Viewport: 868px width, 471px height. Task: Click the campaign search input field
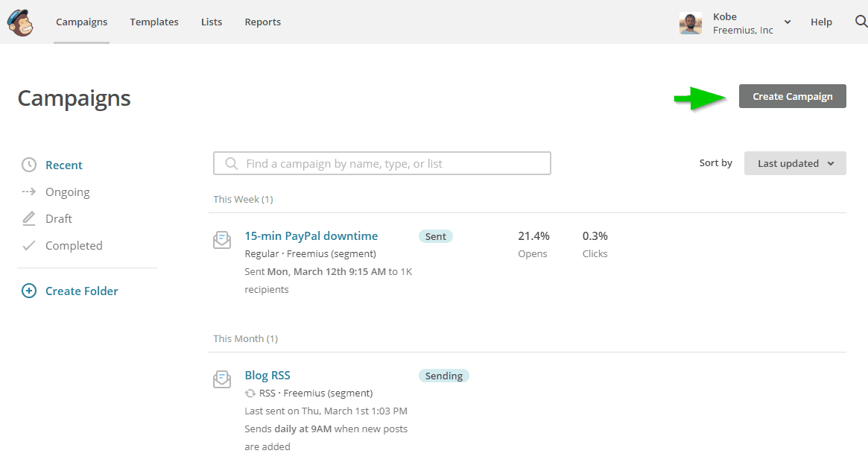381,163
